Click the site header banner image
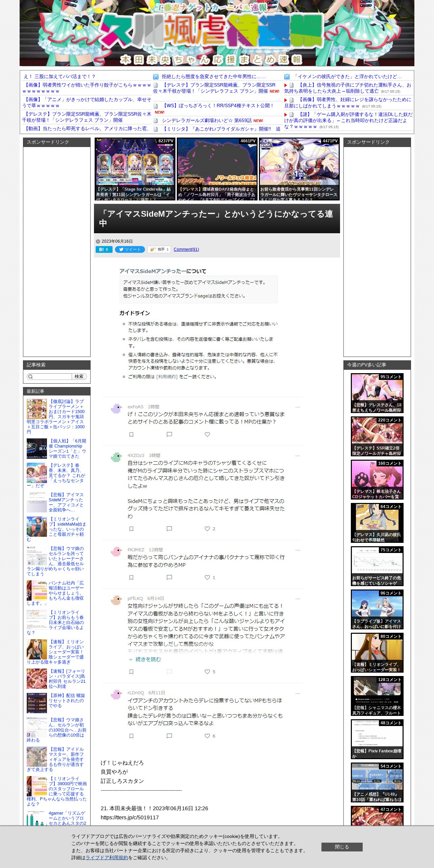The height and width of the screenshot is (868, 434). (217, 33)
